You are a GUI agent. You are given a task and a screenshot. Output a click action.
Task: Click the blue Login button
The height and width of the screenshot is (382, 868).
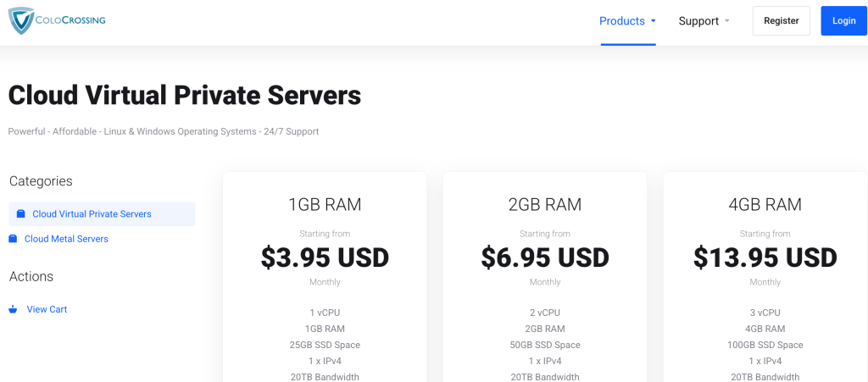(843, 21)
